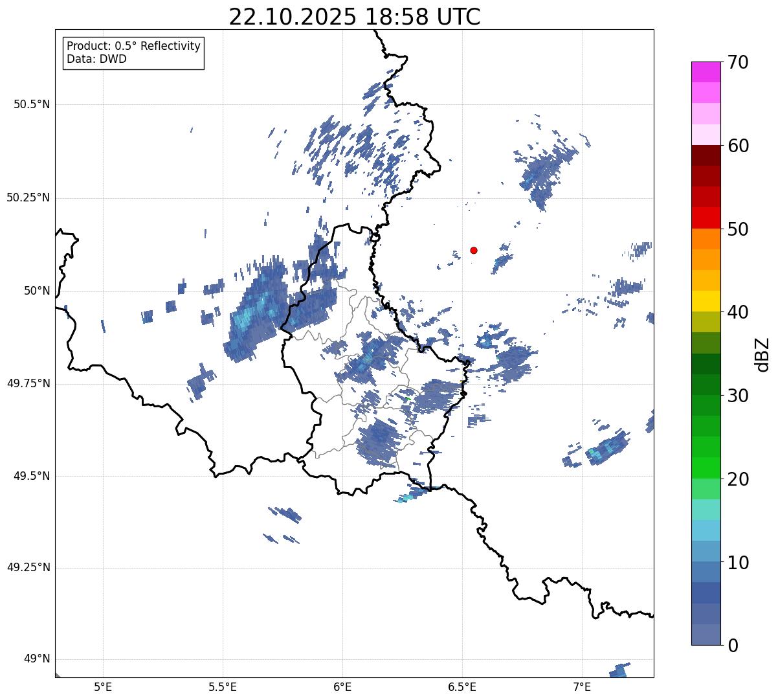Click the title '22.10.2025 18:58 UTC'
The height and width of the screenshot is (700, 778).
pyautogui.click(x=355, y=16)
